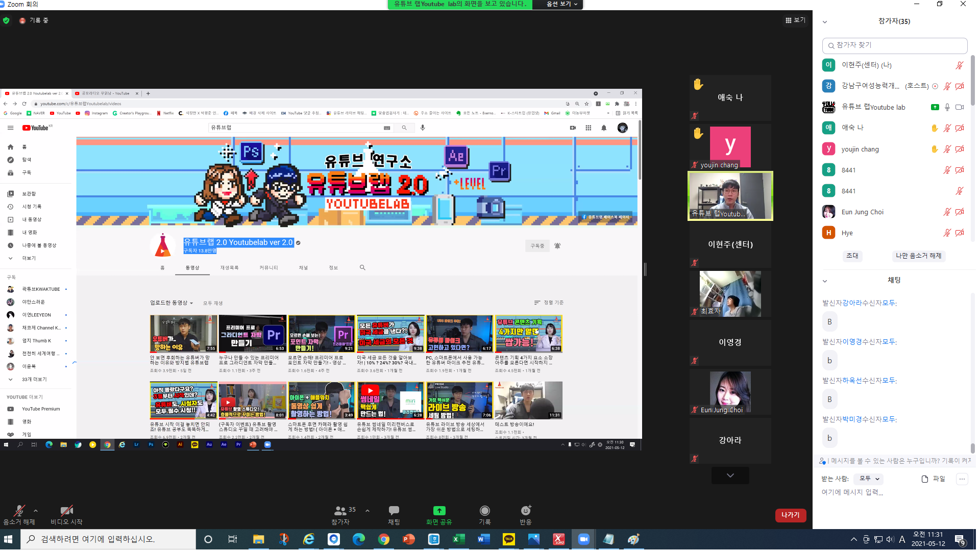The image size is (980, 551).
Task: Select the 유튜브 랩 speaker video thumbnail
Action: click(730, 196)
